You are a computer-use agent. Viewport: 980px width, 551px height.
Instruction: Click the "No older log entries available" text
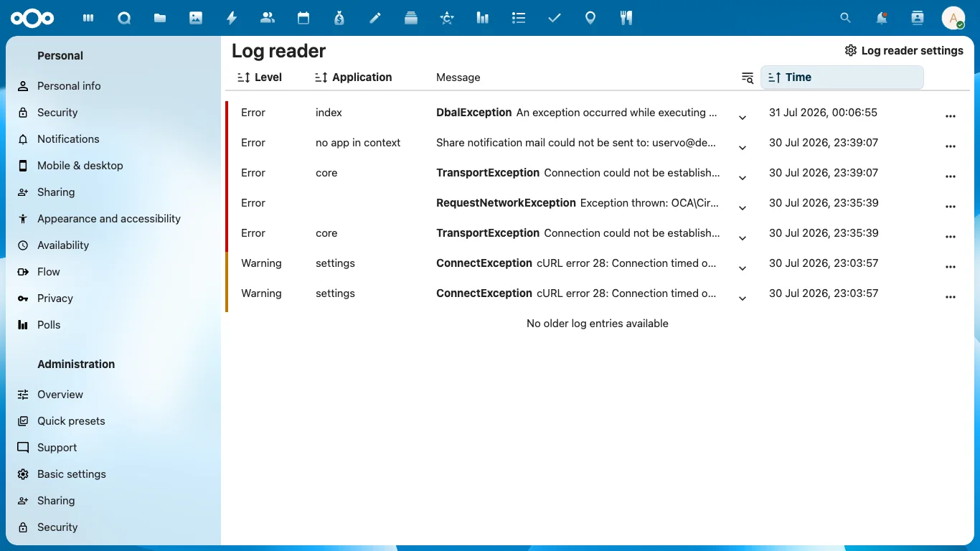(598, 324)
